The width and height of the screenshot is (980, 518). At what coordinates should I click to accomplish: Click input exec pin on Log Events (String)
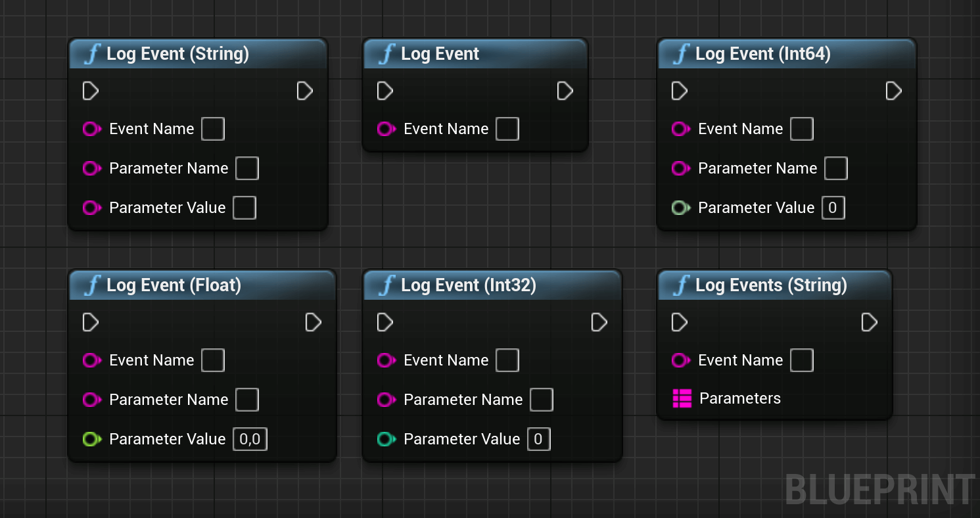(x=680, y=322)
